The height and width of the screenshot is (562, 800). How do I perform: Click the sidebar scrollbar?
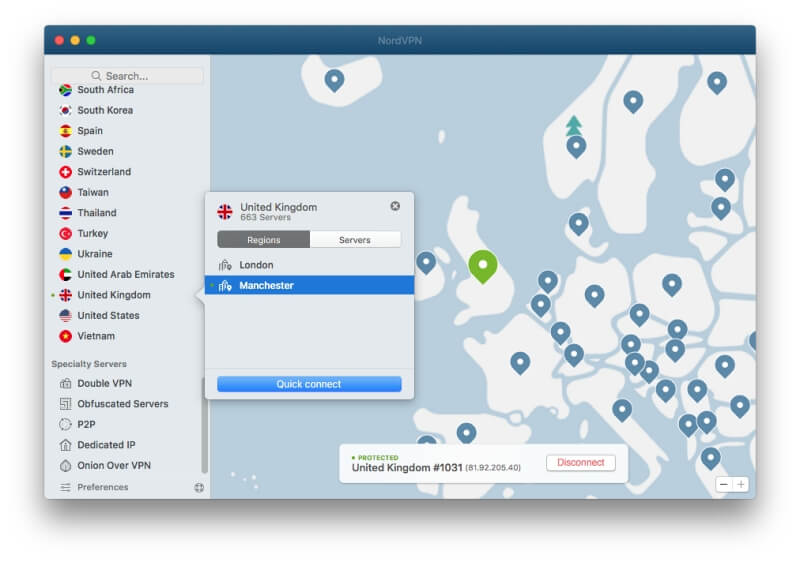(205, 425)
